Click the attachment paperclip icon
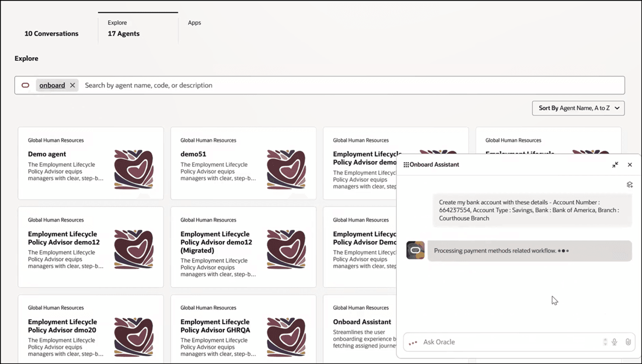The image size is (642, 364). pyautogui.click(x=628, y=342)
